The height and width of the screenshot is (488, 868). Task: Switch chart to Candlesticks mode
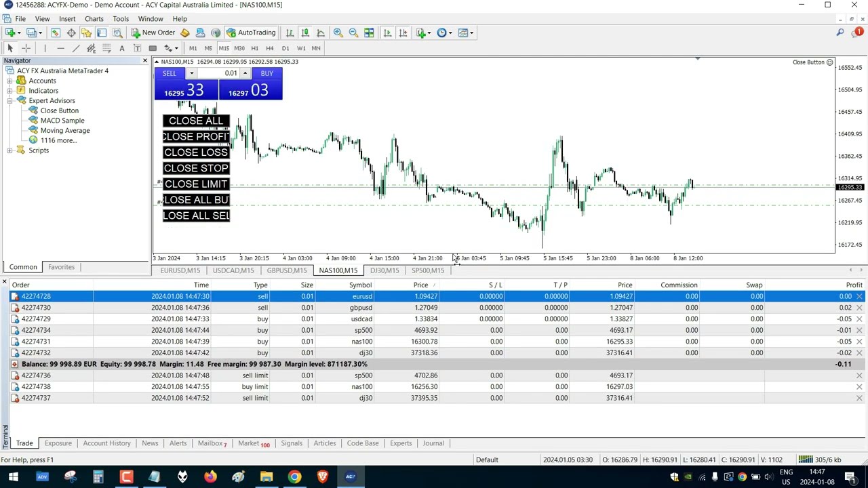305,33
